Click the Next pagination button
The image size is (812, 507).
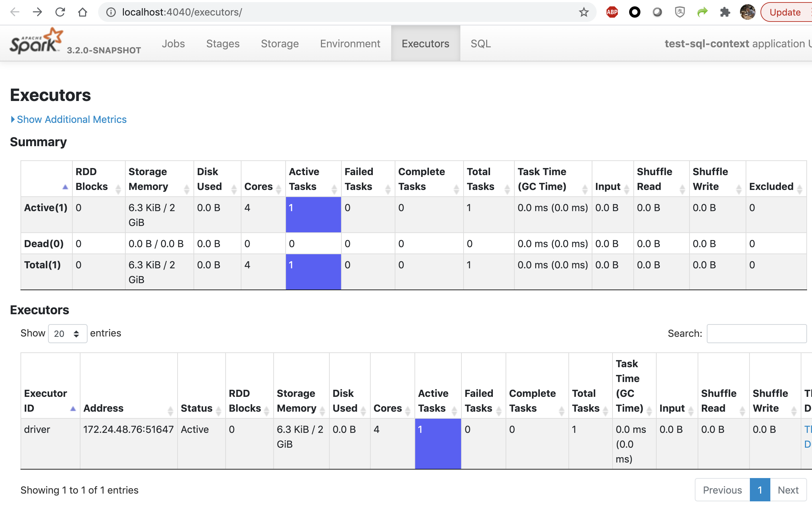click(788, 490)
